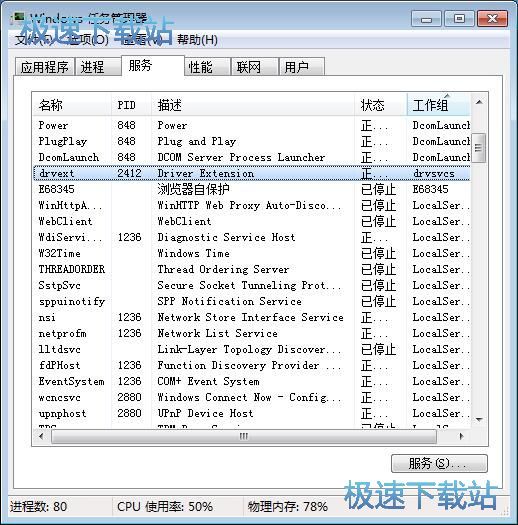
Task: Click the DCOM Server Process Launcher description
Action: [x=241, y=157]
